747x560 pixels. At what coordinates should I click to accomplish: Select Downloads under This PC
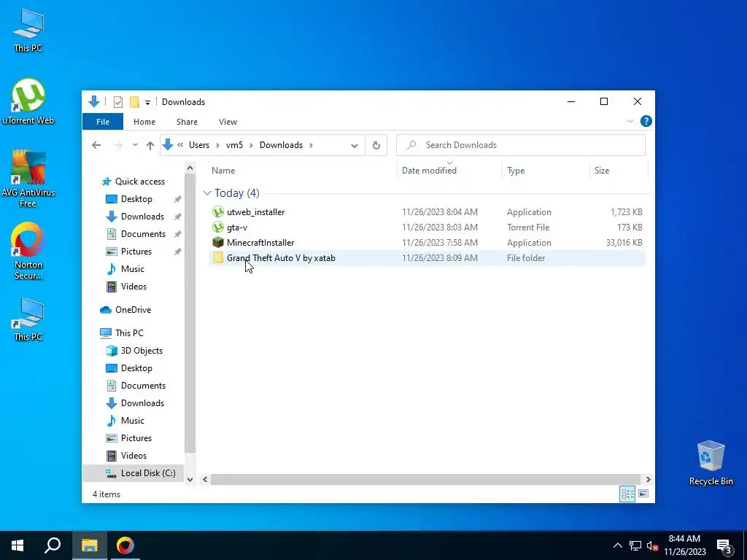pyautogui.click(x=142, y=402)
